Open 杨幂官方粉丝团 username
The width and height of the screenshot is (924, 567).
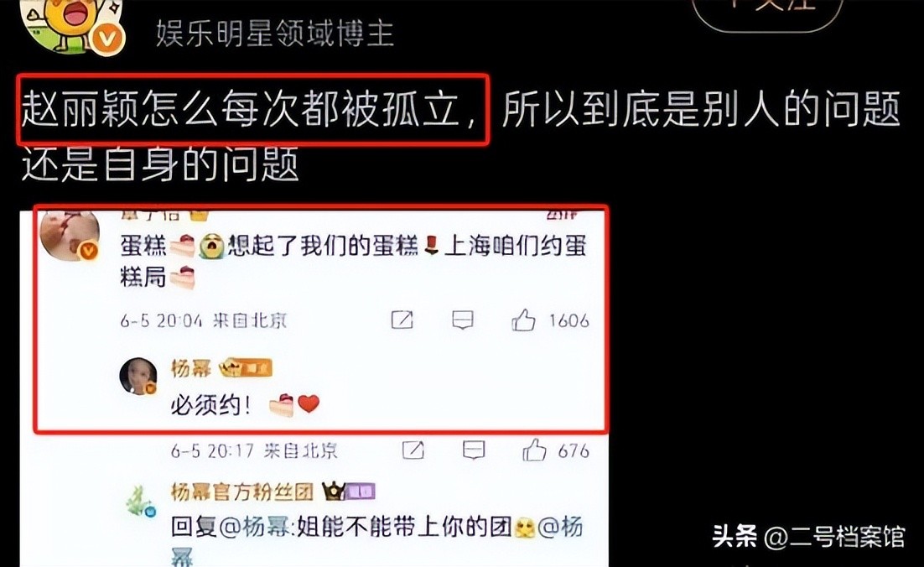(x=241, y=491)
